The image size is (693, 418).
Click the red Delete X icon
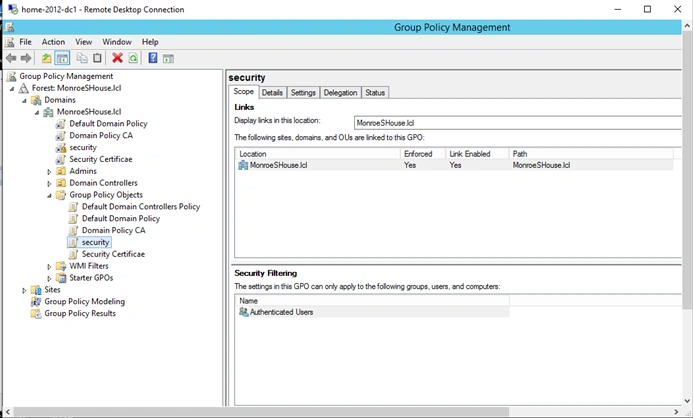pyautogui.click(x=117, y=58)
